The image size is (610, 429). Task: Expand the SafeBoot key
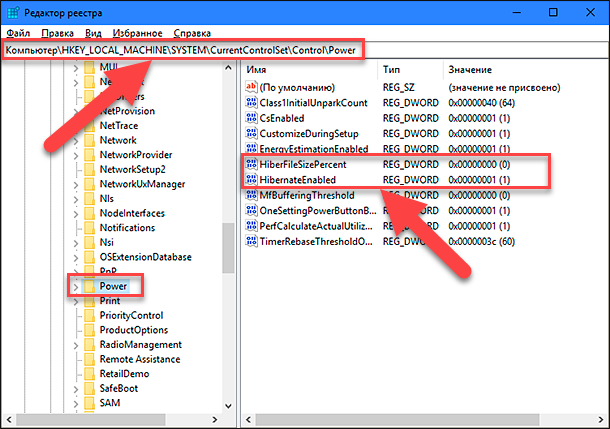point(76,389)
